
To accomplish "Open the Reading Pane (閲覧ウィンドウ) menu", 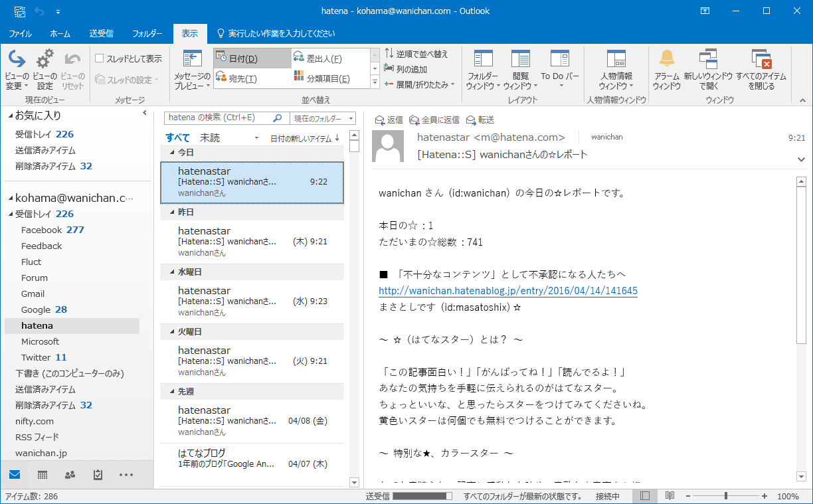I will pos(521,69).
